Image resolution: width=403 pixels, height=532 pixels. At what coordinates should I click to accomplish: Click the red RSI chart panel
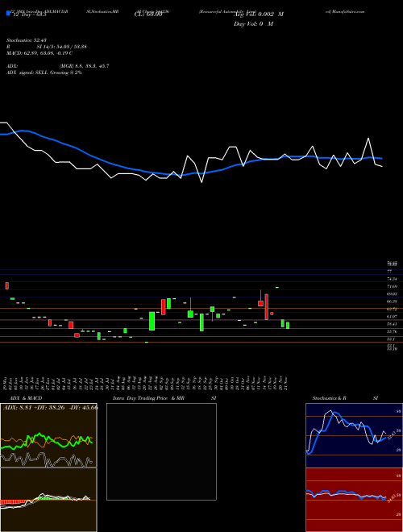point(354,500)
